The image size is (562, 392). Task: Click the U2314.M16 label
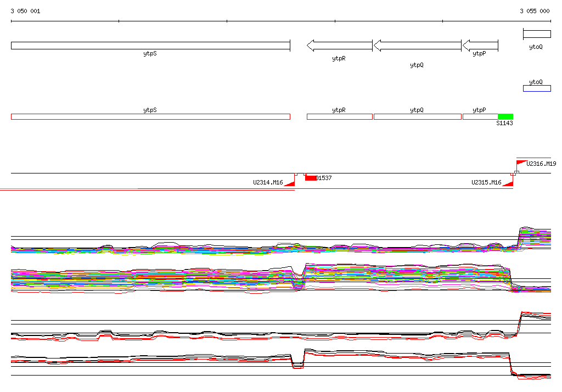(268, 182)
